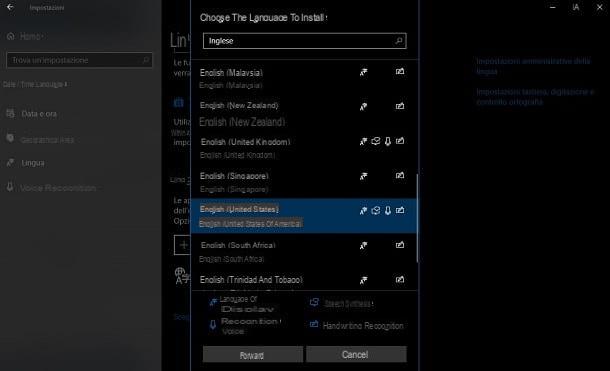
Task: Click the language list vertical scrollbar
Action: (x=417, y=218)
